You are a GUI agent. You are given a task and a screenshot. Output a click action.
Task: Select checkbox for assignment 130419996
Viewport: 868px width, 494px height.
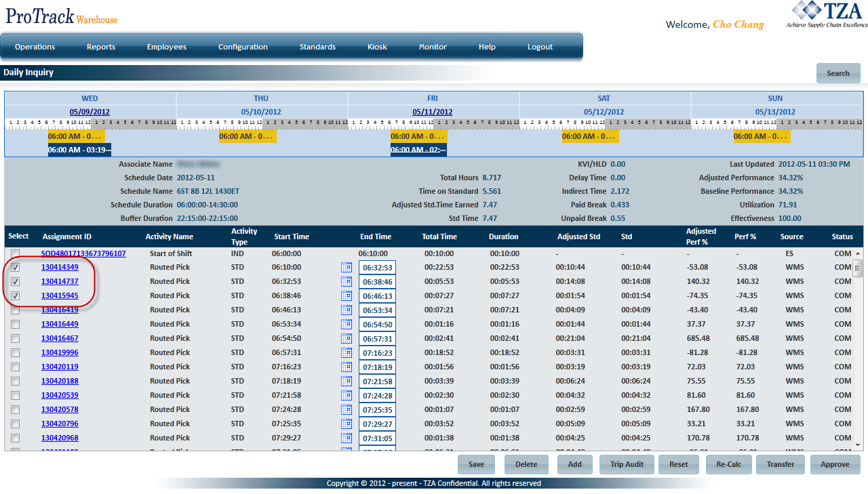coord(15,353)
